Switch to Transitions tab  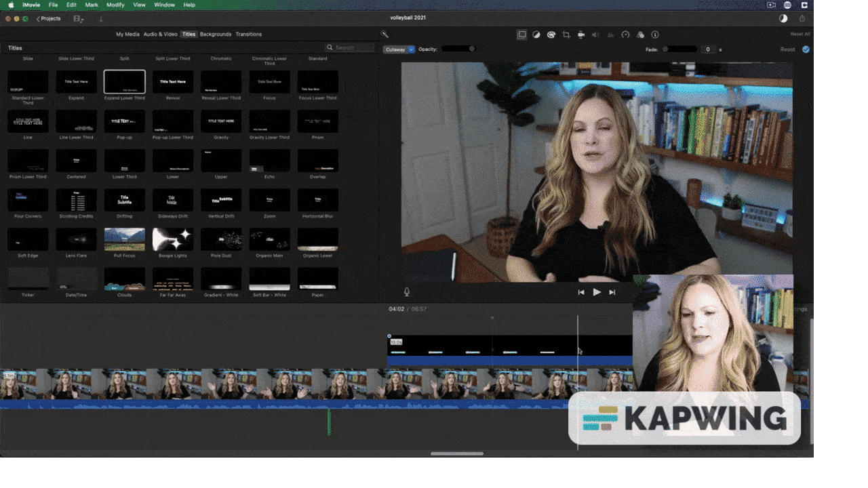click(x=249, y=34)
